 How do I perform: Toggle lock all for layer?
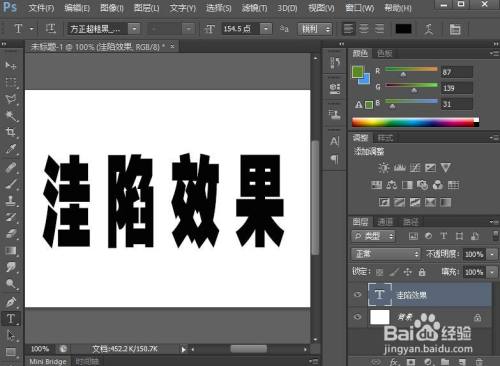pos(422,272)
